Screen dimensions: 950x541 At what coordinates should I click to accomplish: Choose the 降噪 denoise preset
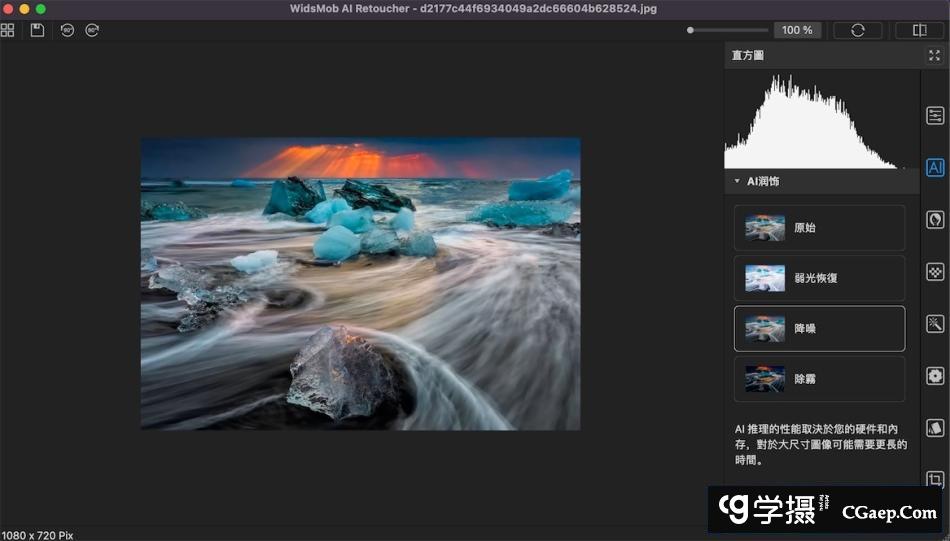819,329
